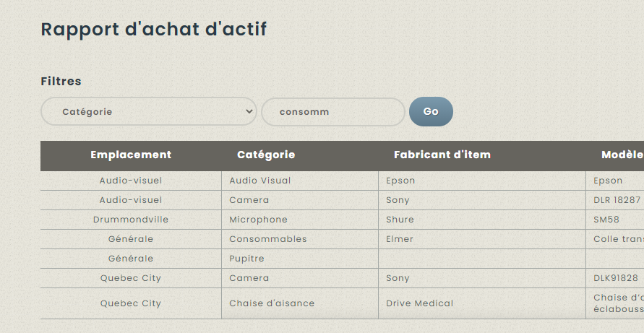
Task: Click the Consommables category cell
Action: coord(268,239)
